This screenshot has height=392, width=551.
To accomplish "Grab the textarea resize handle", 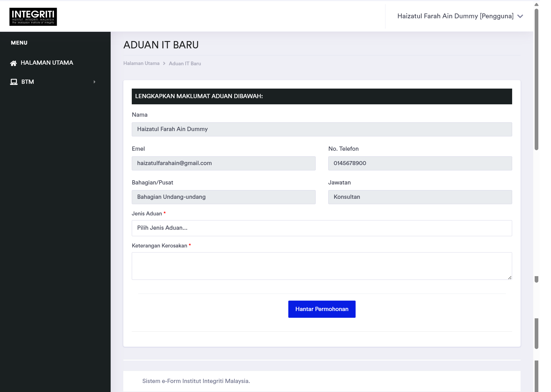I will (x=510, y=278).
